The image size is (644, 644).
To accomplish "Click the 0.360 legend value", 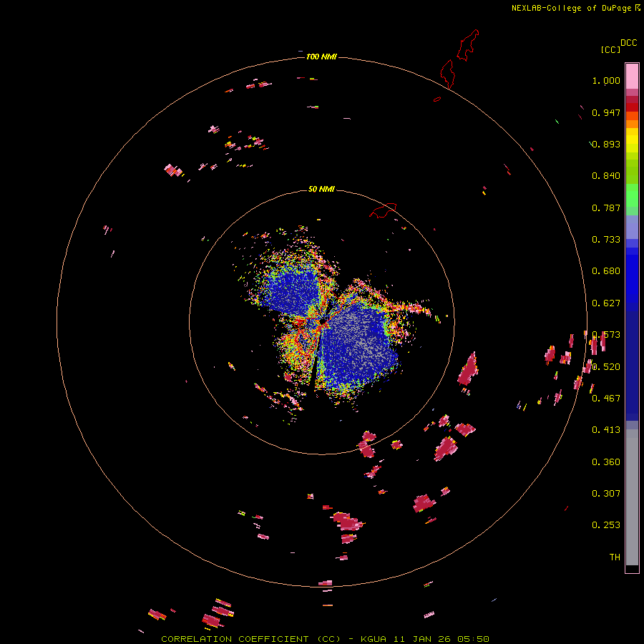I will point(606,462).
